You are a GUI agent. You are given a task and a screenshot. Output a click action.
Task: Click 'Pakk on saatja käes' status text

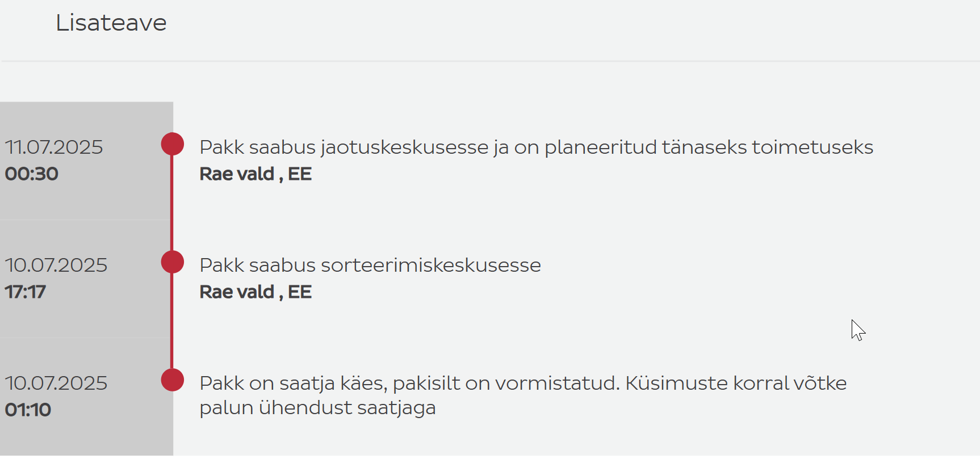(x=294, y=383)
